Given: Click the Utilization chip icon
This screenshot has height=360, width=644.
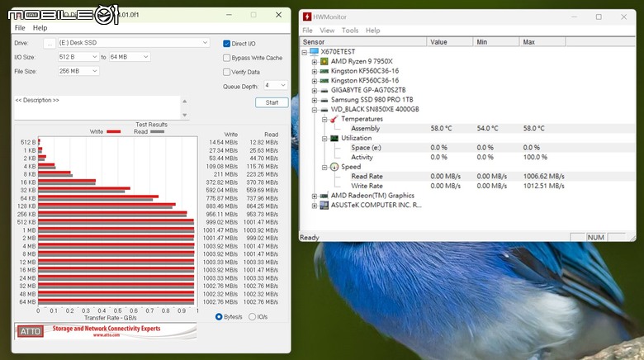Looking at the screenshot, I should 334,138.
